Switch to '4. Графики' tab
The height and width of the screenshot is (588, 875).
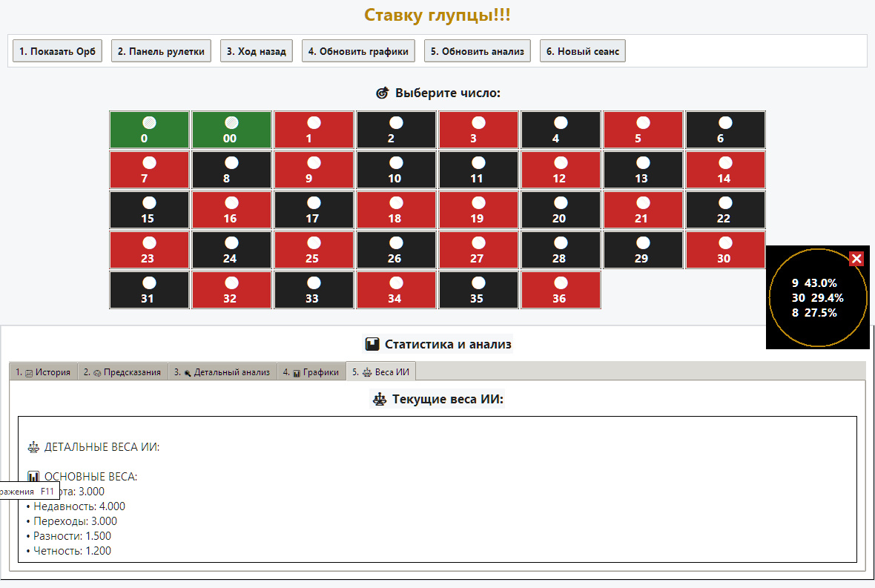click(x=311, y=372)
